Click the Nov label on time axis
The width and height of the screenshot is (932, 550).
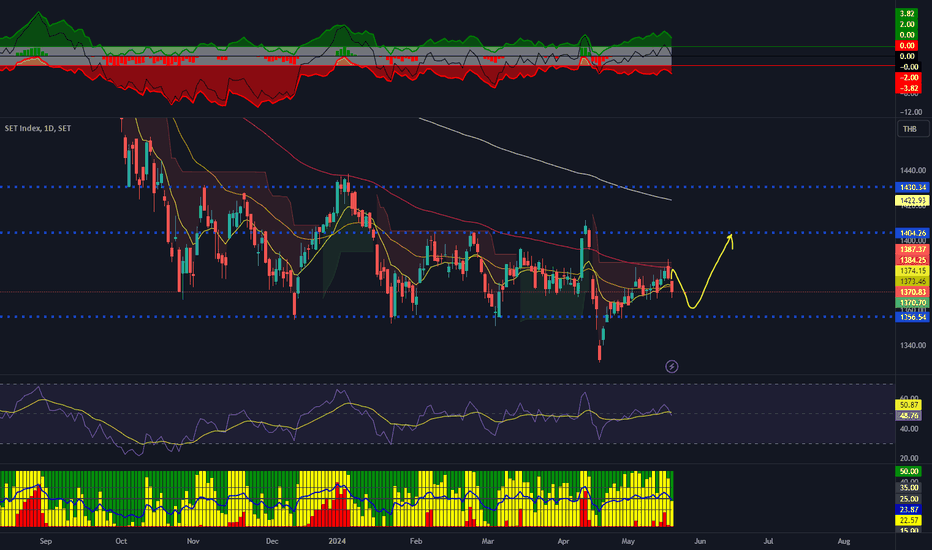point(193,542)
